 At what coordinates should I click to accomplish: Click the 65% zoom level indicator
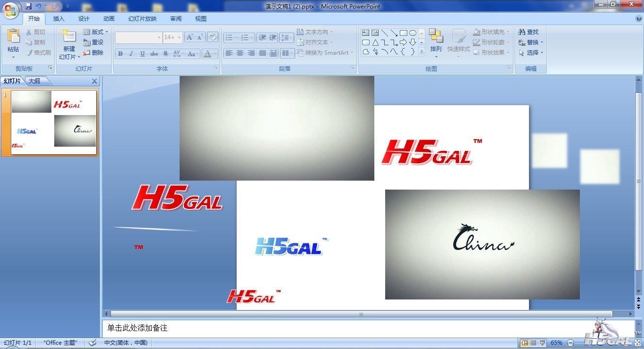(x=556, y=343)
